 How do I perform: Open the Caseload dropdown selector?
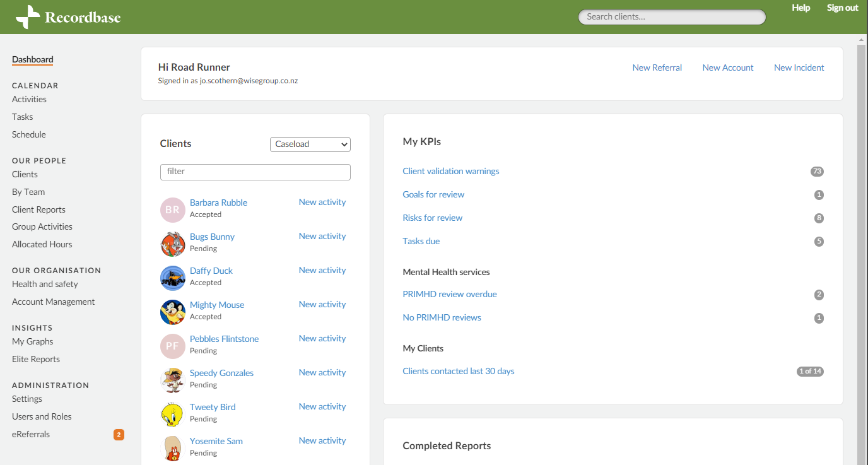coord(310,144)
